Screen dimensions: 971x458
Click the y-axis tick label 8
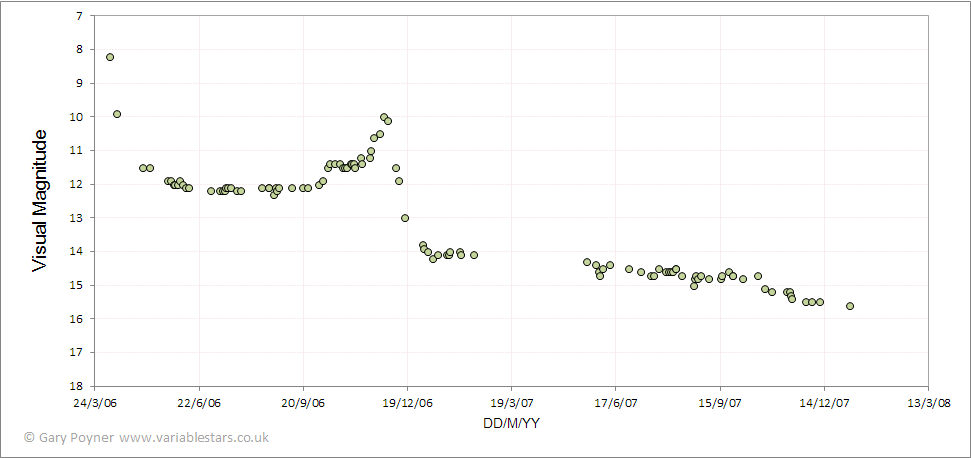coord(81,50)
